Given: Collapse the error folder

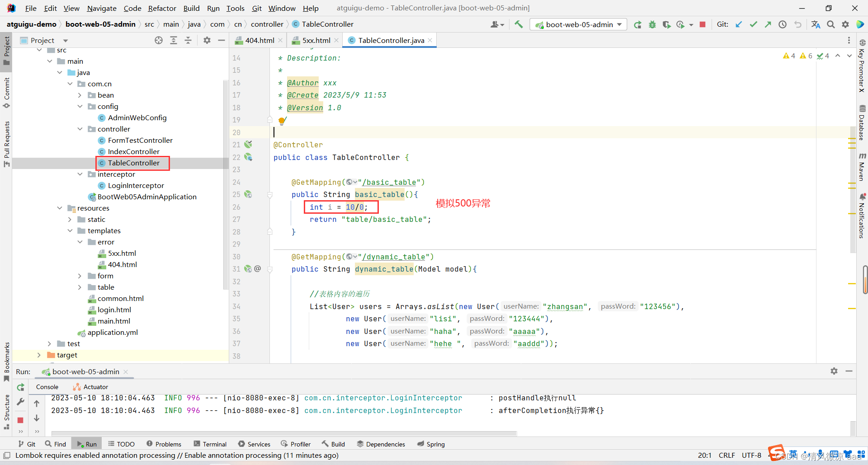Looking at the screenshot, I should pos(80,242).
